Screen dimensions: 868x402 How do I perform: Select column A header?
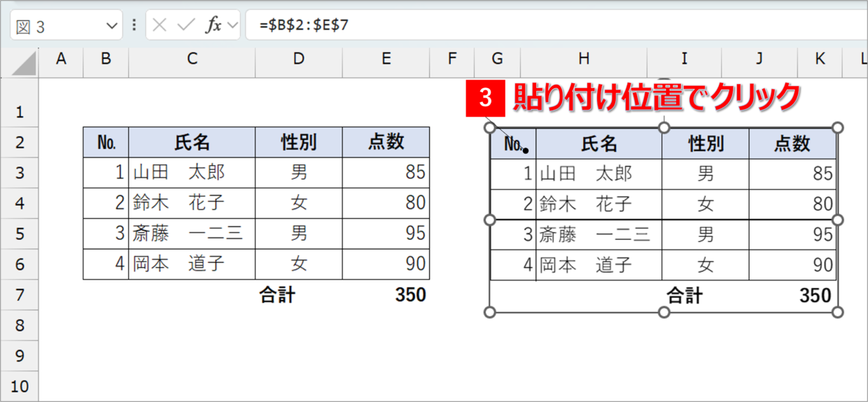(61, 59)
